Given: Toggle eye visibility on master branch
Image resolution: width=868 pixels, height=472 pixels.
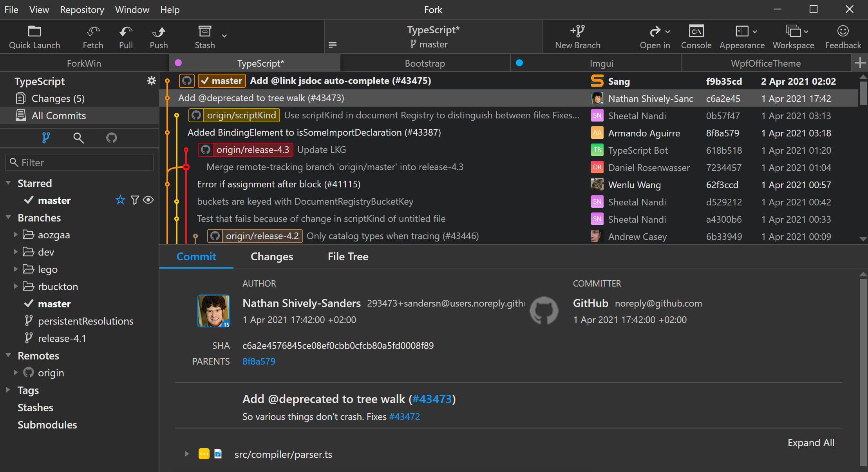Looking at the screenshot, I should click(147, 200).
